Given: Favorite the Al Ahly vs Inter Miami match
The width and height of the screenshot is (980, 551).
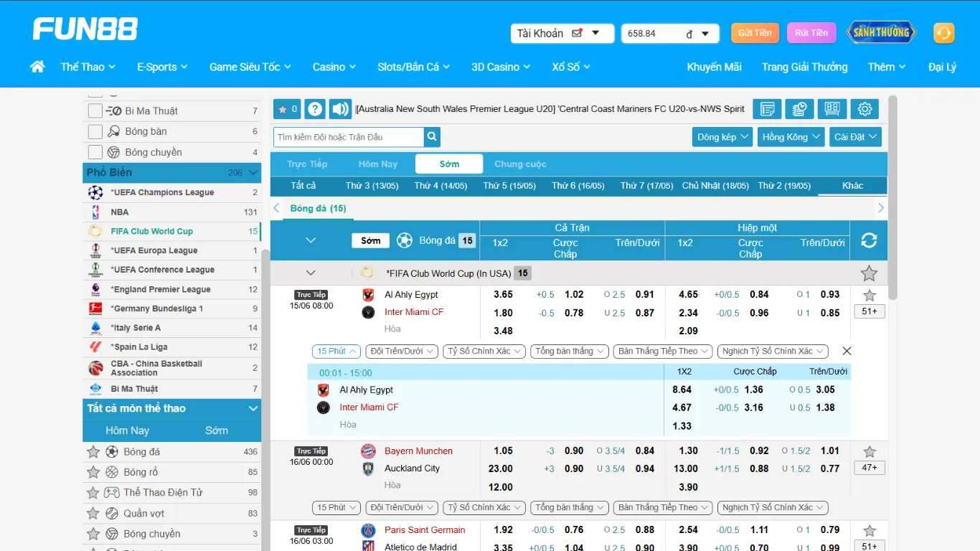Looking at the screenshot, I should point(870,296).
